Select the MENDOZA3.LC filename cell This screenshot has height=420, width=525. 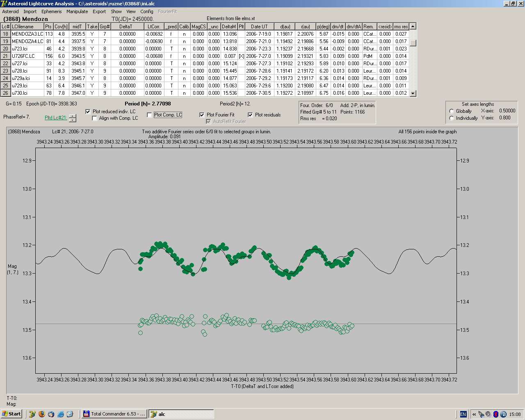click(x=27, y=34)
